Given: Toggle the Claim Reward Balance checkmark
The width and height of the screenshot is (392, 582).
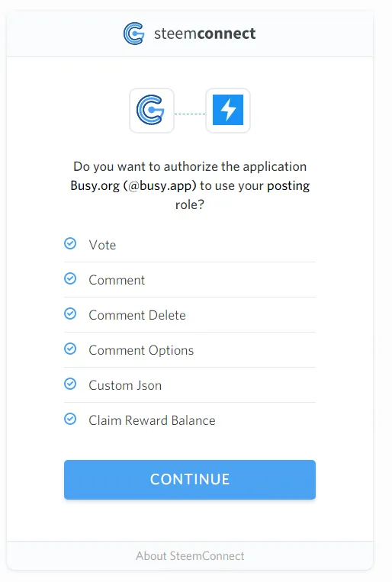Looking at the screenshot, I should tap(70, 419).
